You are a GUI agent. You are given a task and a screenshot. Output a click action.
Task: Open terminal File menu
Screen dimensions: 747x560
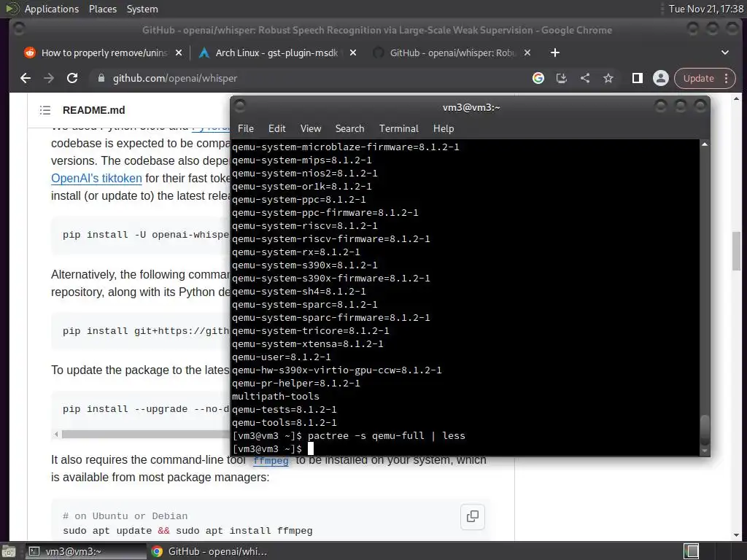point(246,128)
